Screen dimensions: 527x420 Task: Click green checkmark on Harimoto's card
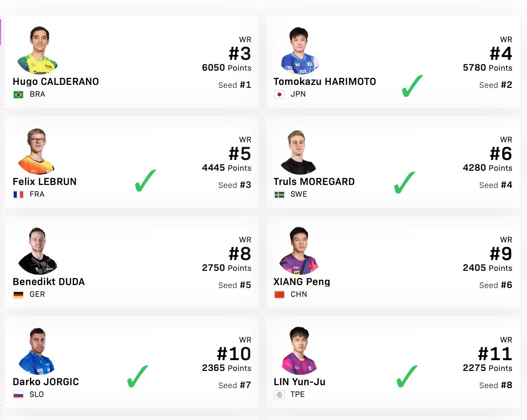click(x=412, y=86)
